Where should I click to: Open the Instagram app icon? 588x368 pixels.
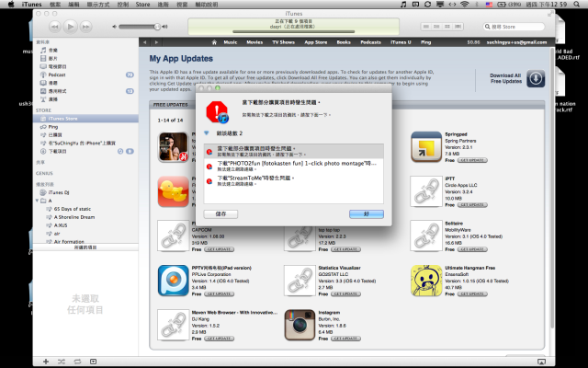coord(300,325)
